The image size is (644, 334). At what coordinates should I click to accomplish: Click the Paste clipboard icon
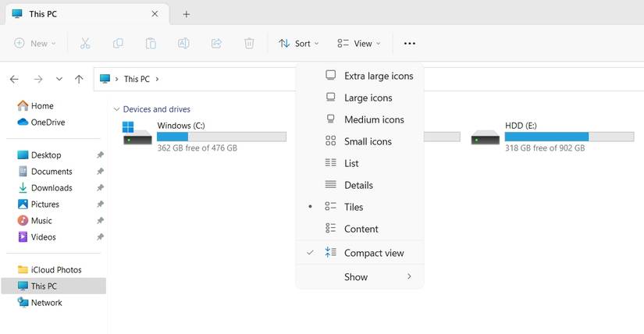click(151, 44)
